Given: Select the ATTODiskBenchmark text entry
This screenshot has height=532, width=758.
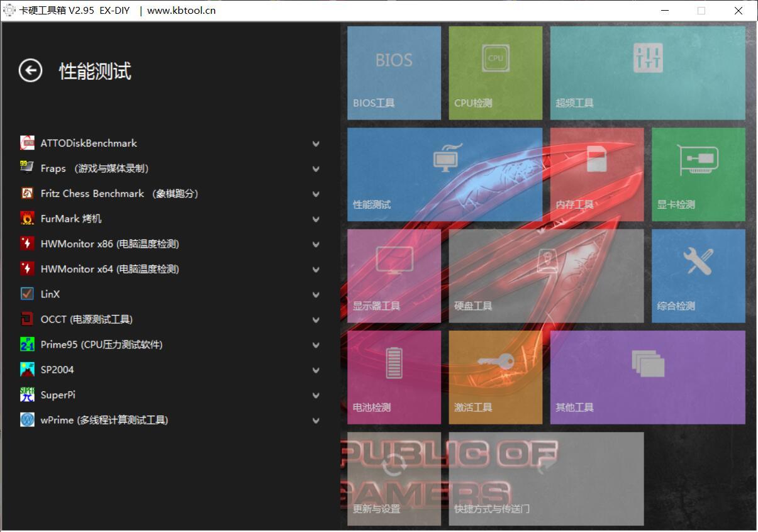Looking at the screenshot, I should 89,143.
